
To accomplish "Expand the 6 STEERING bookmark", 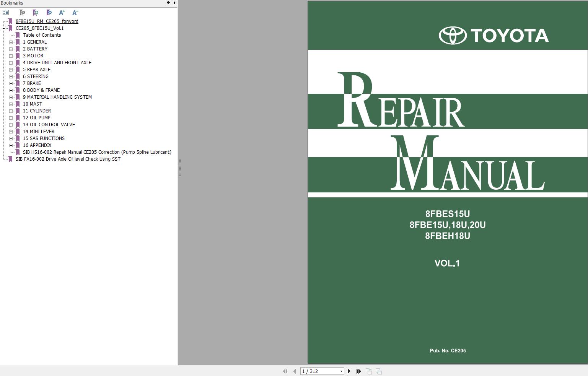I will 11,77.
